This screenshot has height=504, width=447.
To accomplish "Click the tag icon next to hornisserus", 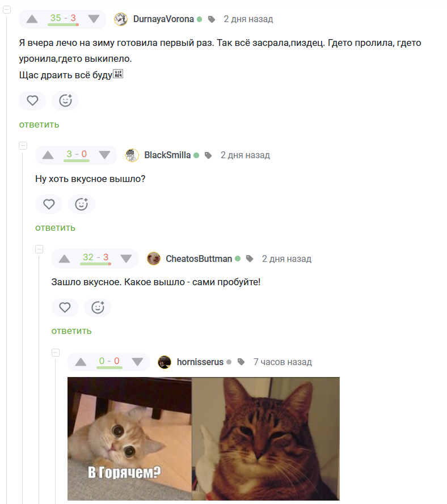I will pos(241,362).
